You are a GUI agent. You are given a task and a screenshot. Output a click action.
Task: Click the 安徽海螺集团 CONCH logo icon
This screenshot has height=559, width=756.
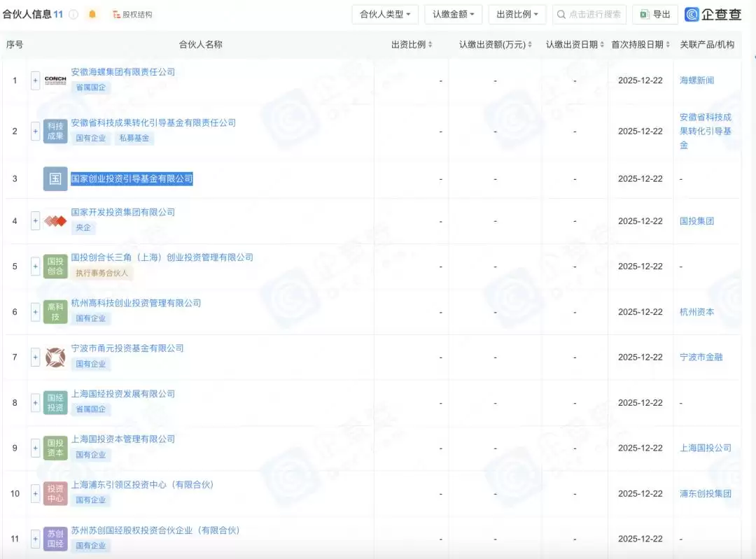click(55, 80)
